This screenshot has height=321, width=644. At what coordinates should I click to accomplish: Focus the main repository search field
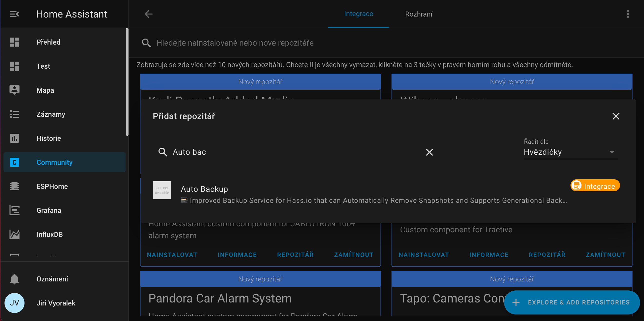click(235, 43)
